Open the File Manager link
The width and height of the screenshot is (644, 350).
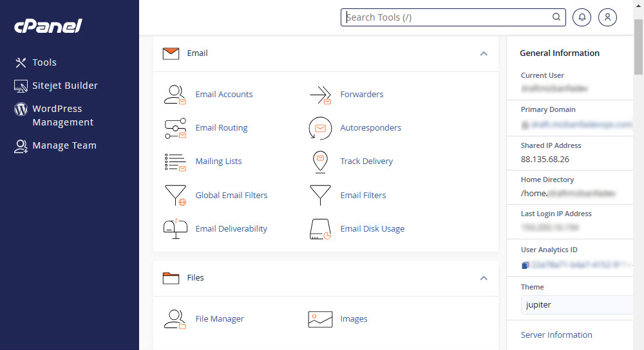220,319
